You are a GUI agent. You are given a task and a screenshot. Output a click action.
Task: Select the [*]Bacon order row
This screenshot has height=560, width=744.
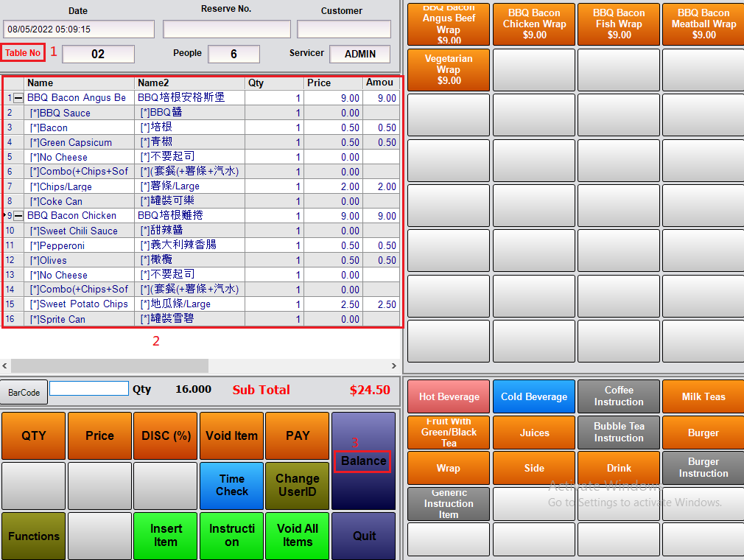pos(202,127)
